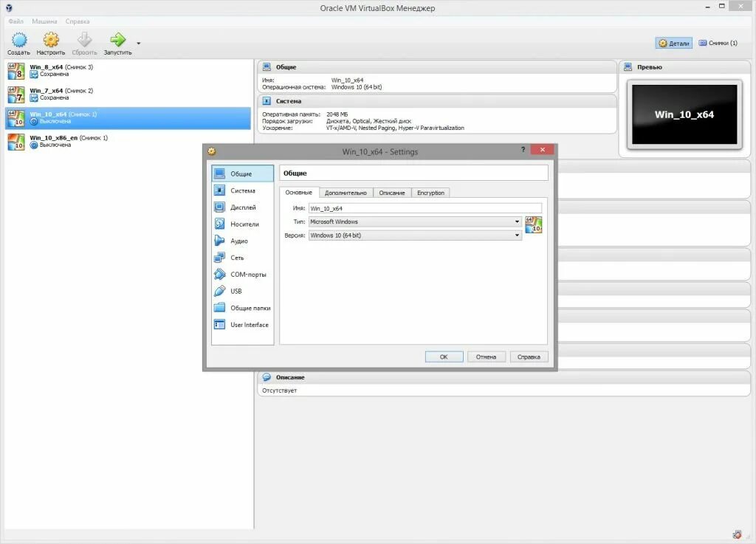
Task: Open COM-порты settings category
Action: click(x=242, y=274)
